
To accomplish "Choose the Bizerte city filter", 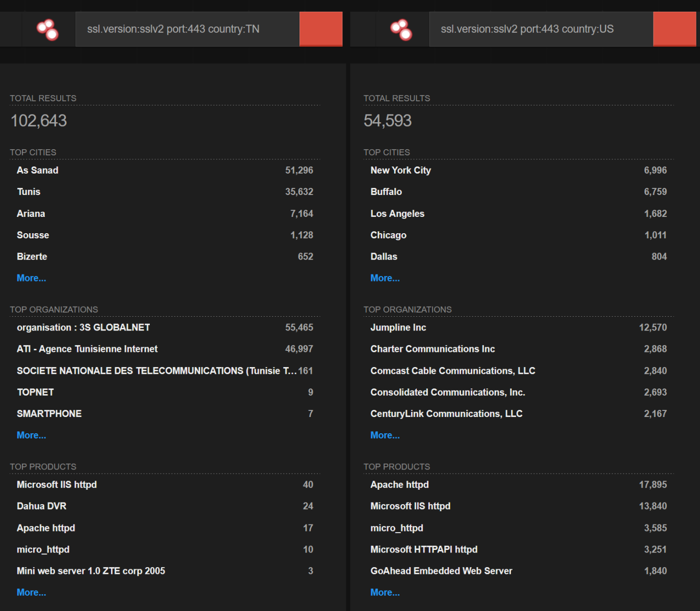I will tap(32, 257).
